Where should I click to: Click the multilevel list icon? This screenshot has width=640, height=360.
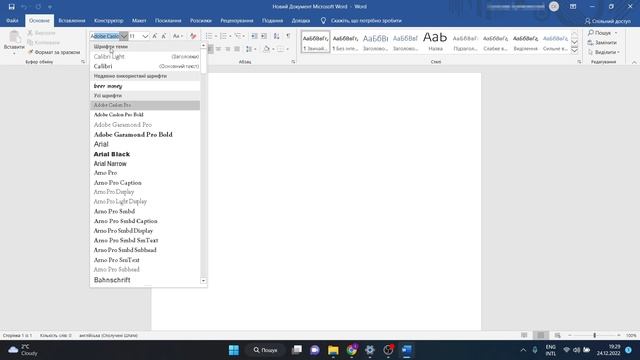point(238,36)
